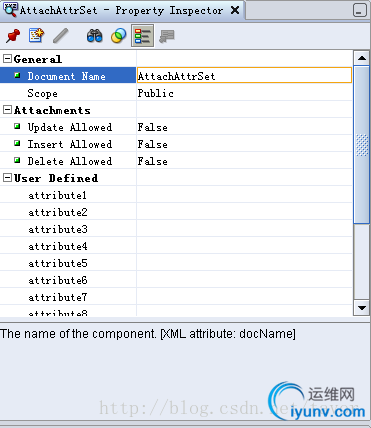Click the scrollbar down arrow

(362, 308)
